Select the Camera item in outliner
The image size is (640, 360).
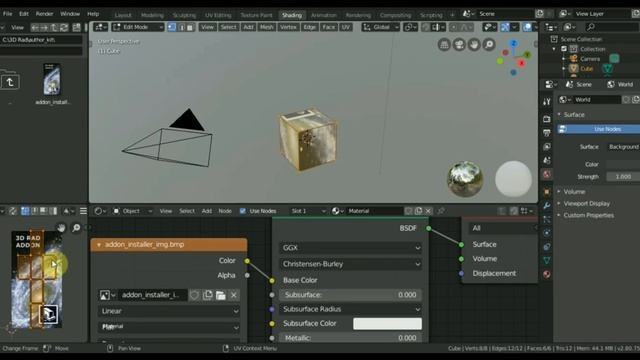click(x=590, y=59)
